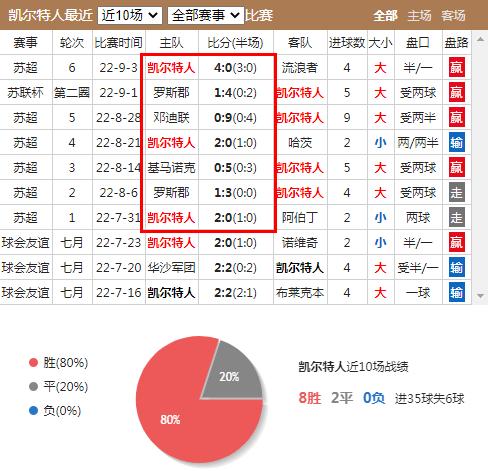Click away team 诺维奇

(x=300, y=242)
